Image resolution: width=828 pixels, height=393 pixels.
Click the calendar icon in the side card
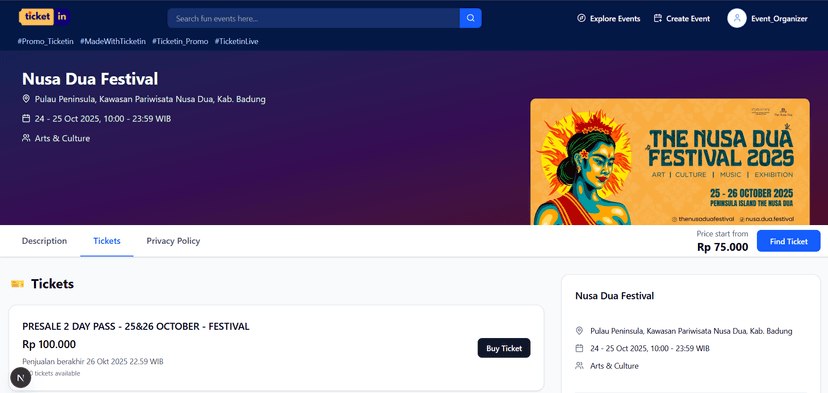click(x=579, y=349)
